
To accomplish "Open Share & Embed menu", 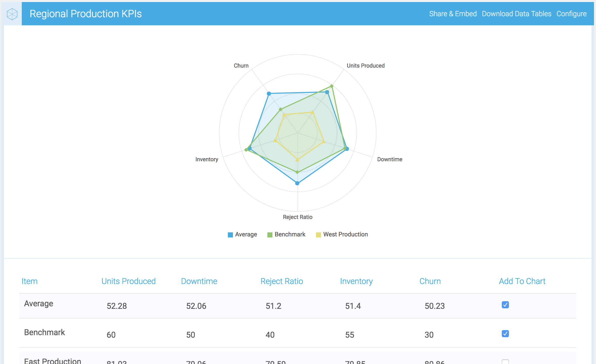I will click(453, 14).
